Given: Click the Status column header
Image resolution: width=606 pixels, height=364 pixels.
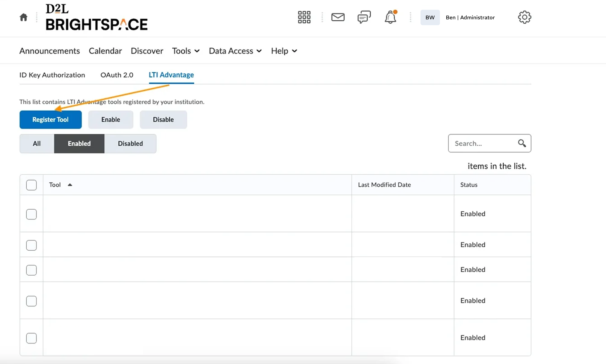Looking at the screenshot, I should coord(469,185).
